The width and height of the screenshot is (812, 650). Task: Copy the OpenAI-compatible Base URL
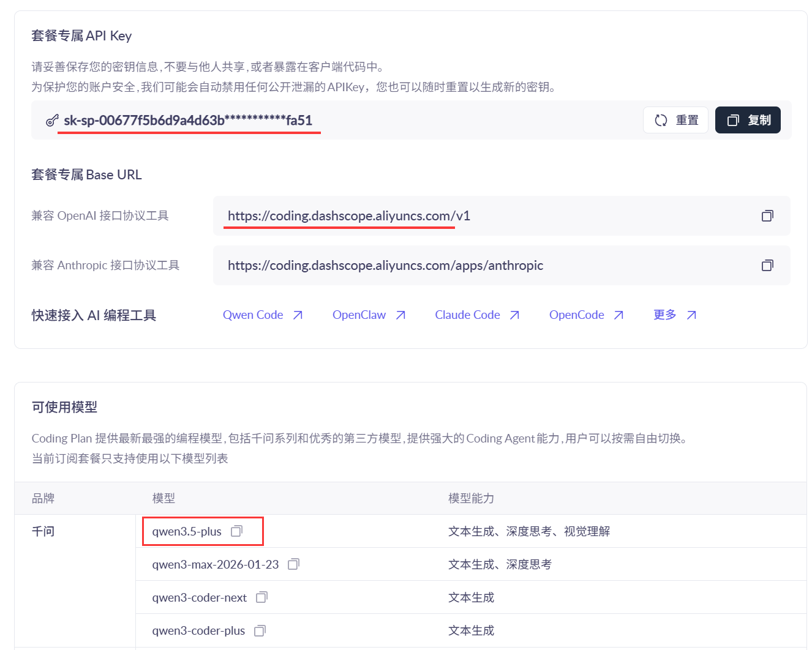click(x=767, y=216)
